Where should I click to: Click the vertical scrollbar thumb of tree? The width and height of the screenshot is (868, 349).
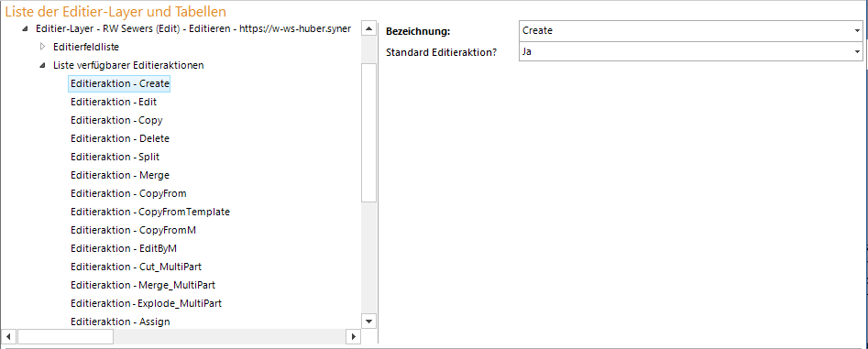[x=368, y=133]
